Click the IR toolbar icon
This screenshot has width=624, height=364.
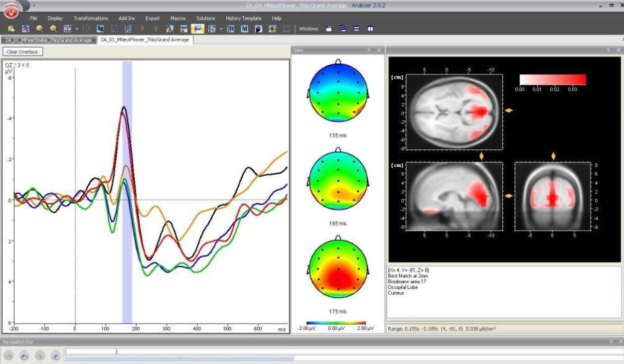(231, 29)
